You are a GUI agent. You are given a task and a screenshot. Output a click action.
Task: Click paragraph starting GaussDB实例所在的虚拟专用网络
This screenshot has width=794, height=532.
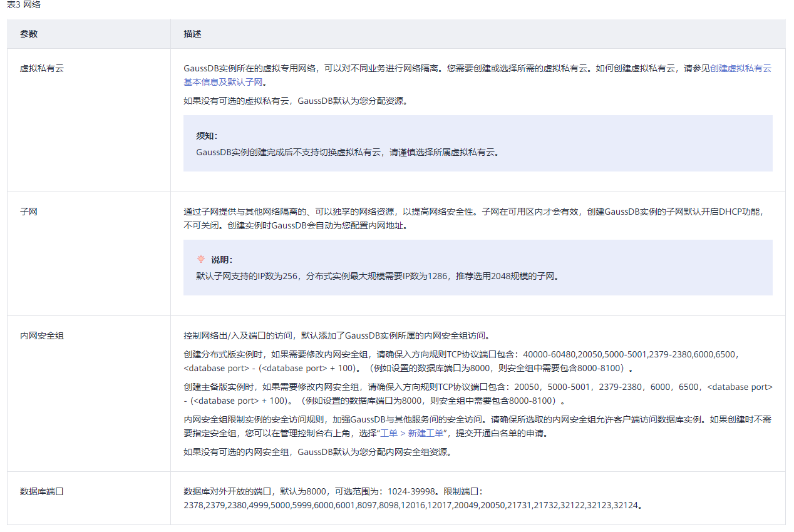pos(477,75)
